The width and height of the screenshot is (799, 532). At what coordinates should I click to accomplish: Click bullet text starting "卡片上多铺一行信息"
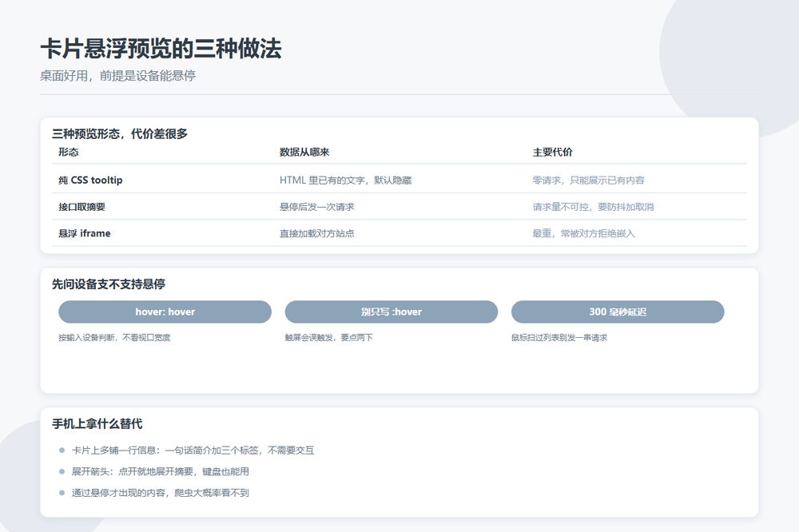tap(193, 450)
